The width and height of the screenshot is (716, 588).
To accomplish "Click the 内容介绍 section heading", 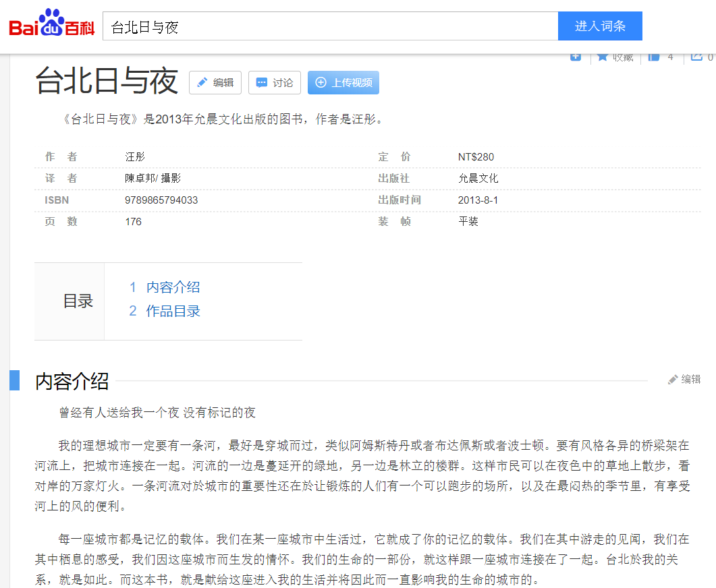I will [72, 381].
